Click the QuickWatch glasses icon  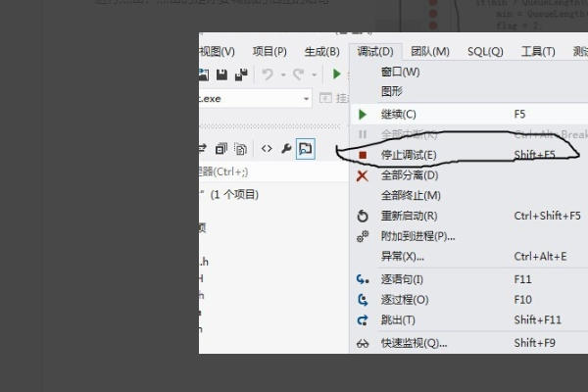(363, 344)
